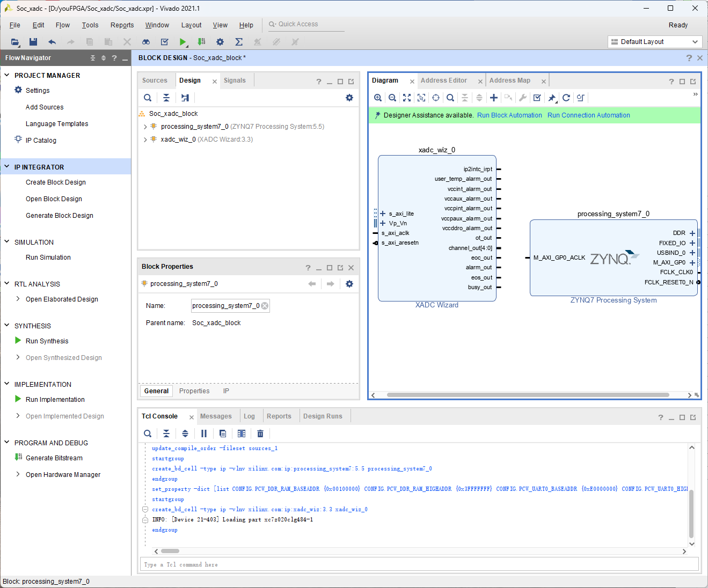Open Block Properties settings gear

tap(349, 284)
